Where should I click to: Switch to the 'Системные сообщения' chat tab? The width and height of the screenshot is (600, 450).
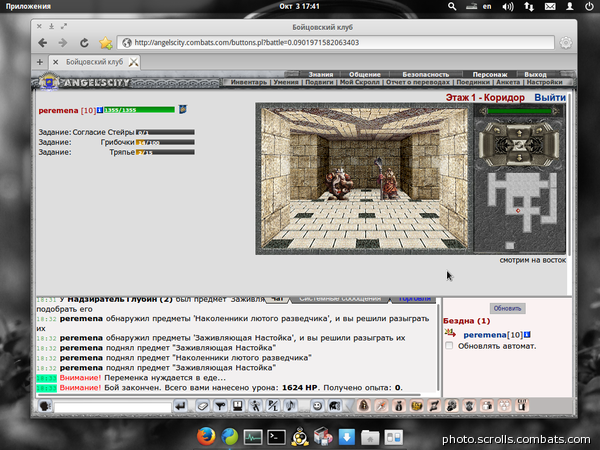(340, 298)
